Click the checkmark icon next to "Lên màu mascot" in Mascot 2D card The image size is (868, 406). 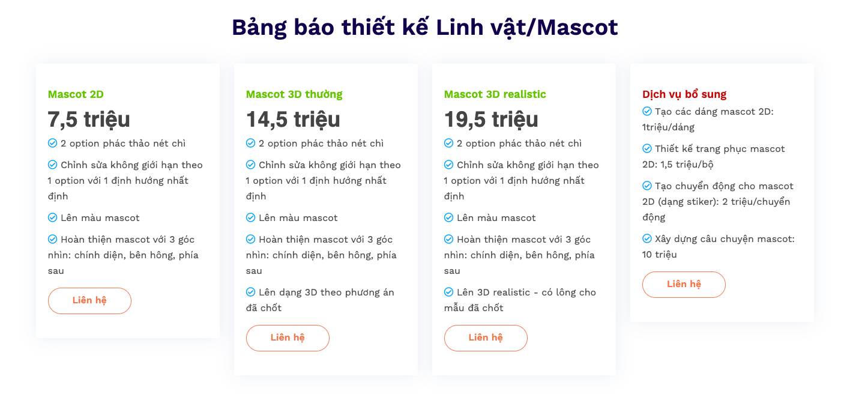51,217
